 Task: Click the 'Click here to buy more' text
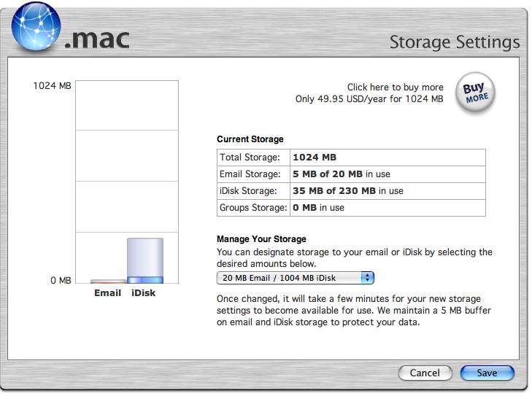pyautogui.click(x=395, y=88)
